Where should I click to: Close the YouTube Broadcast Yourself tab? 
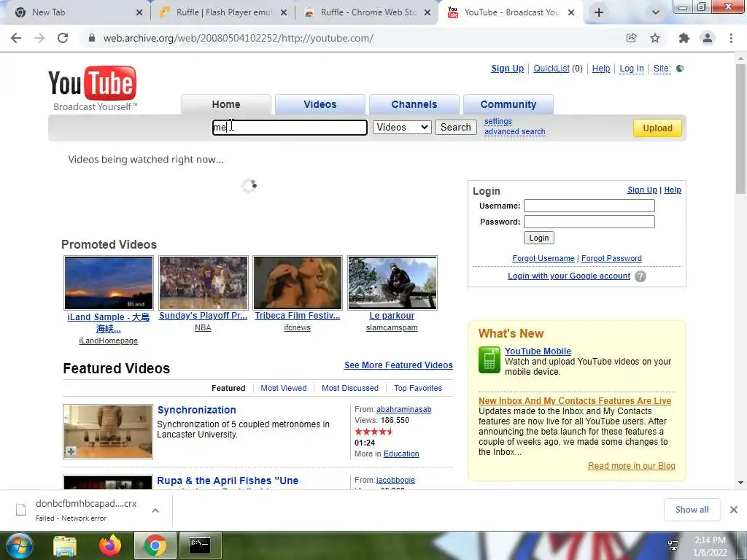click(571, 12)
